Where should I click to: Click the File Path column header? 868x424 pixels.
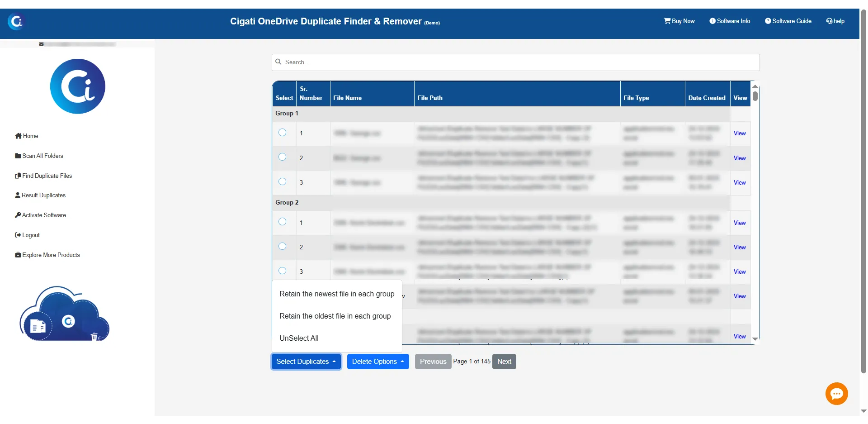pos(517,94)
